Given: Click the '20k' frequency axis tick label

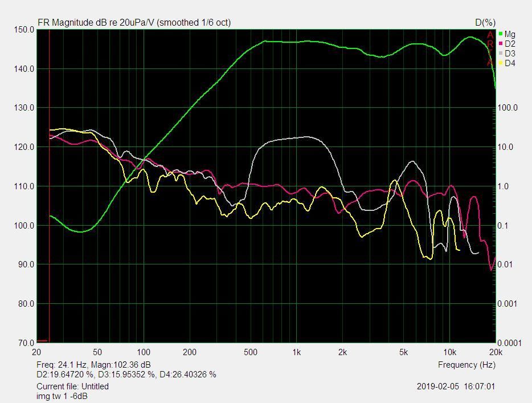Looking at the screenshot, I should coord(496,352).
